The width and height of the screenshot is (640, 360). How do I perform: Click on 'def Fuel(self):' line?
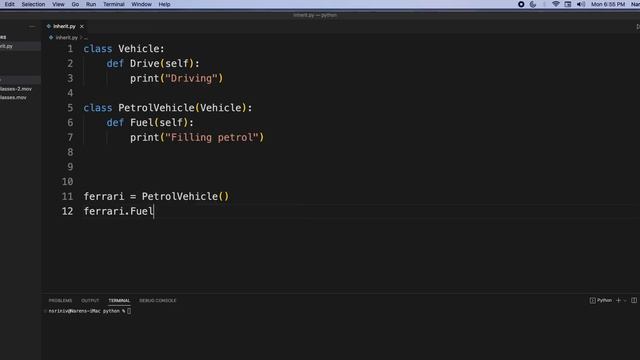[x=150, y=122]
